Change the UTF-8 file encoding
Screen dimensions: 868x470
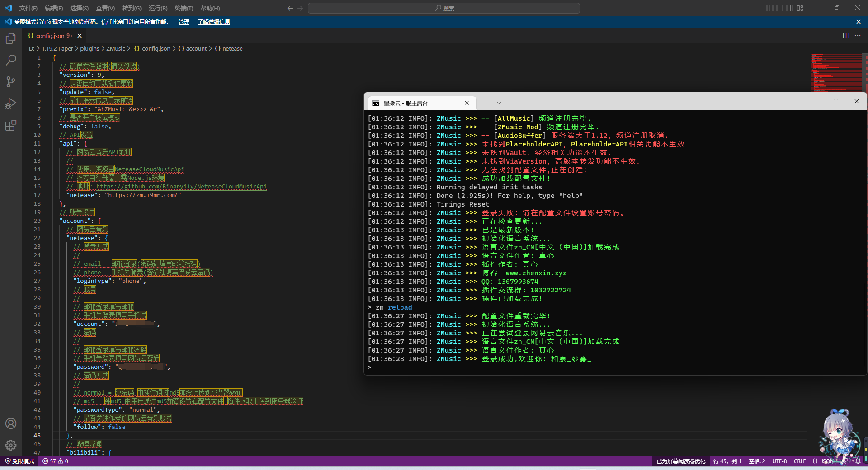point(779,461)
